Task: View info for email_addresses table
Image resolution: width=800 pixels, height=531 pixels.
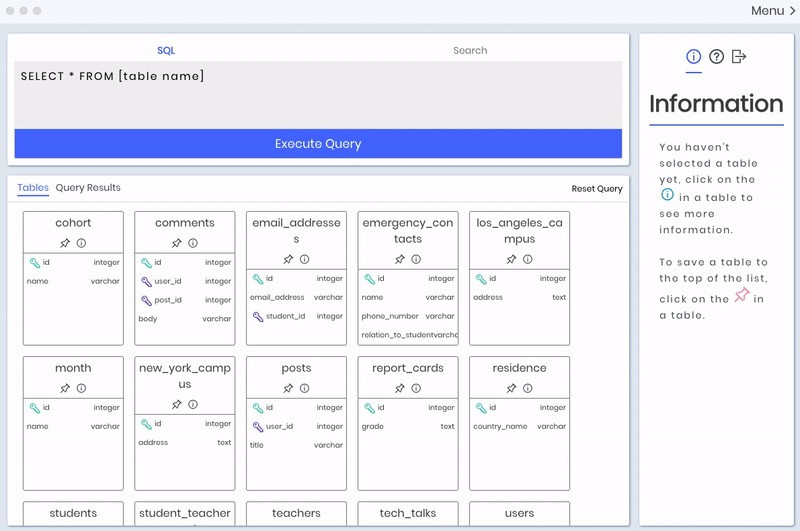Action: (305, 259)
